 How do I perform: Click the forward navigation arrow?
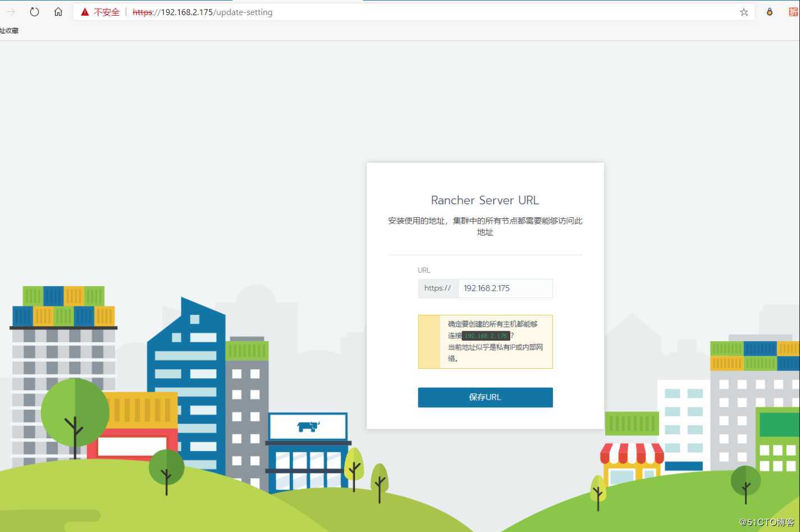point(10,12)
